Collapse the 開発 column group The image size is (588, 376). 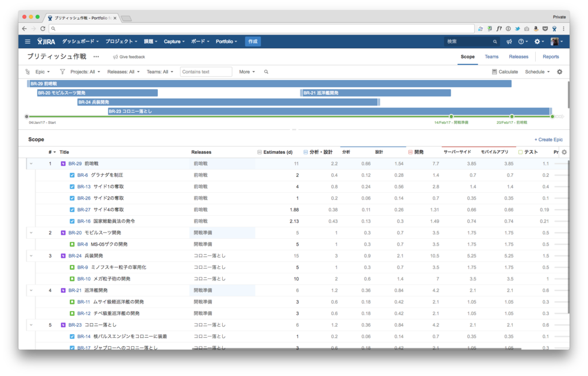click(410, 152)
